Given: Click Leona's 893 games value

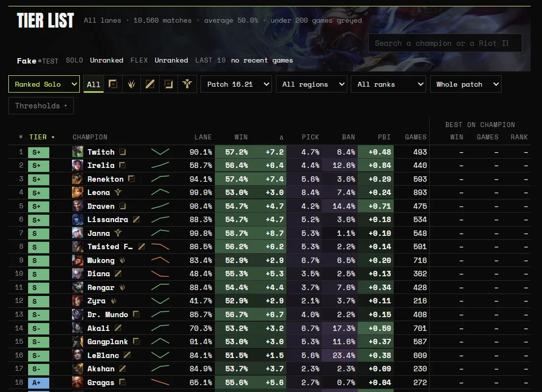Looking at the screenshot, I should coord(420,193).
